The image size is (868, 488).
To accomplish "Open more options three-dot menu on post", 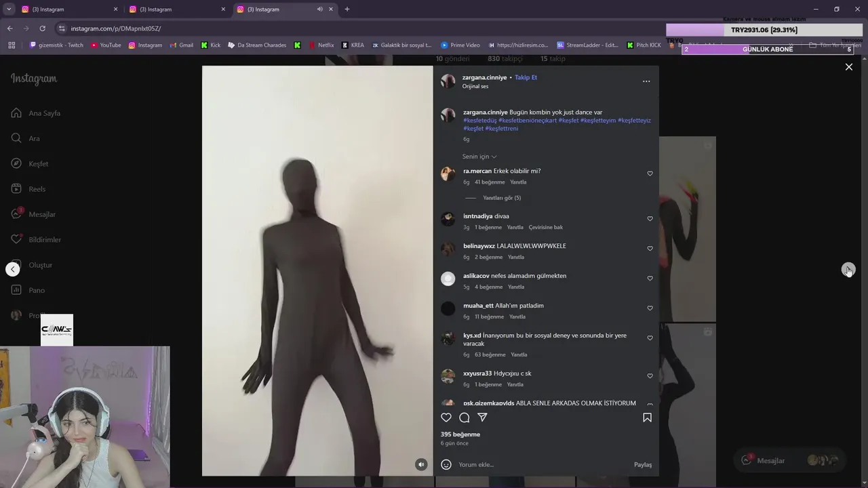I will [x=646, y=81].
